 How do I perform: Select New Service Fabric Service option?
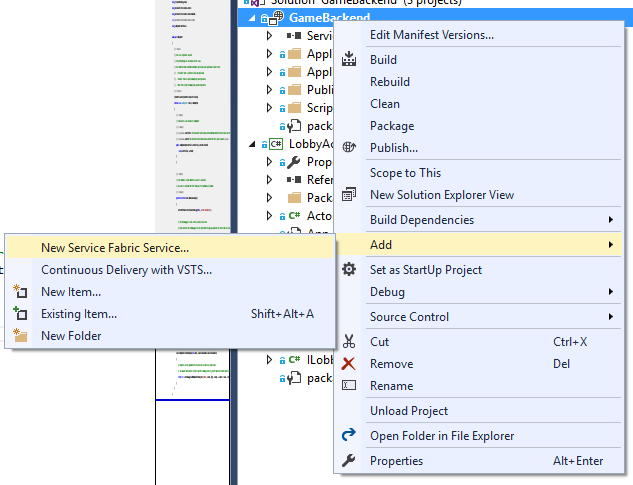(x=115, y=247)
